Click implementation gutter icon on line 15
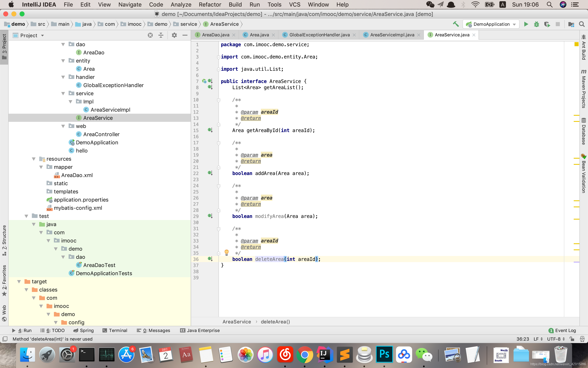The height and width of the screenshot is (368, 588). 210,130
